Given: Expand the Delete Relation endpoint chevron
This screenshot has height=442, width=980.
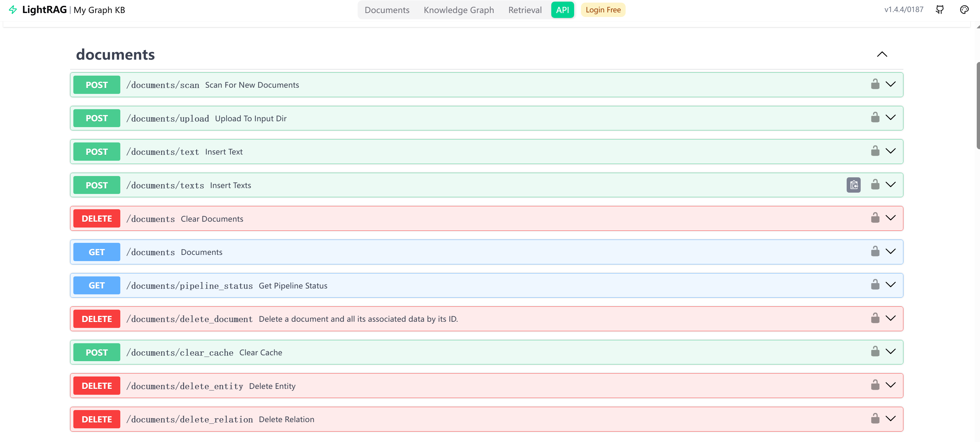Looking at the screenshot, I should [891, 419].
